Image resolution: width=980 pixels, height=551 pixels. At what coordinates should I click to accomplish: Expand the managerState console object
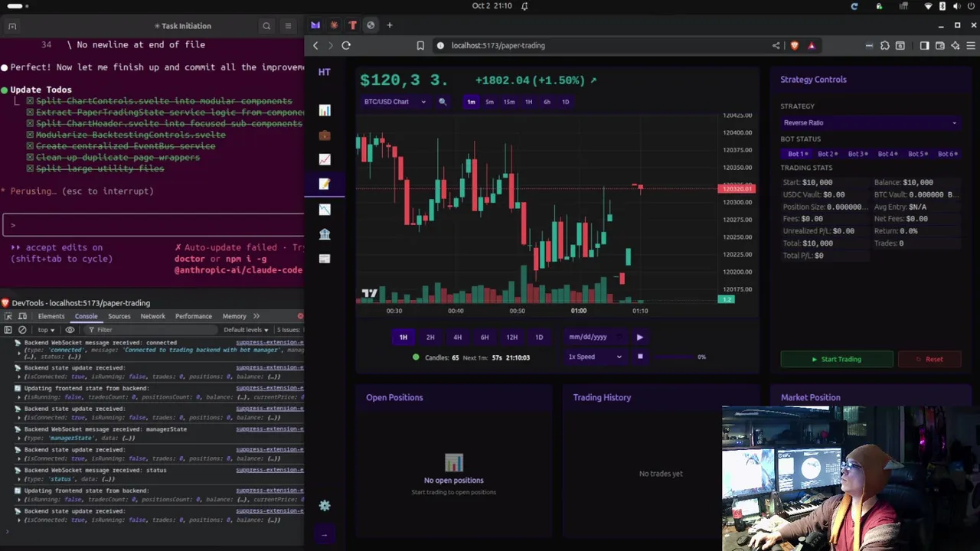pos(18,438)
